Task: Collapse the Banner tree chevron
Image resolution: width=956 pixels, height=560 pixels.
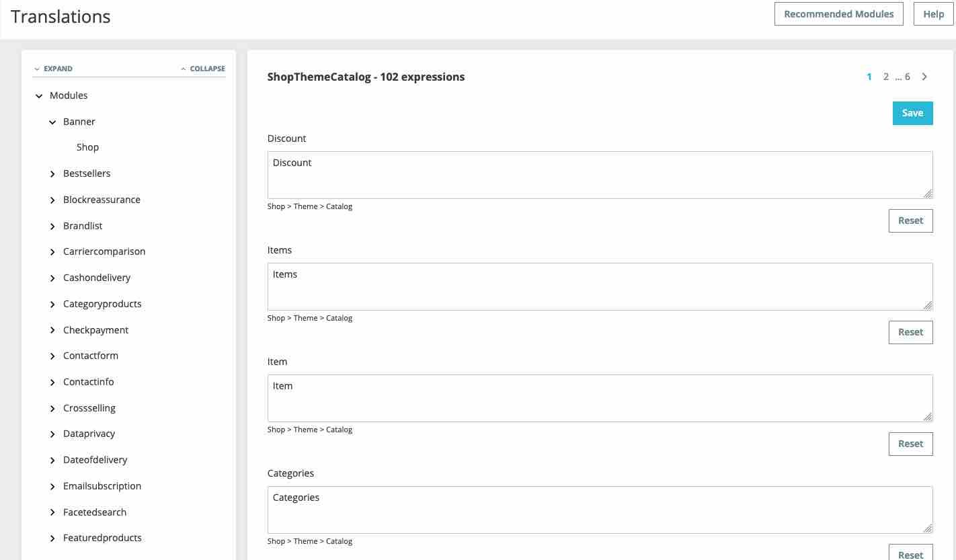Action: [52, 122]
